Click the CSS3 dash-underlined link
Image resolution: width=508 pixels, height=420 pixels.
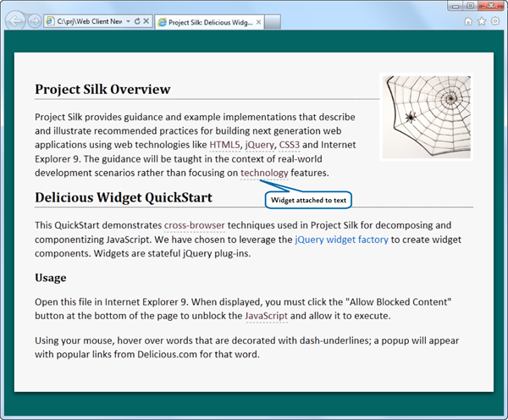[290, 145]
